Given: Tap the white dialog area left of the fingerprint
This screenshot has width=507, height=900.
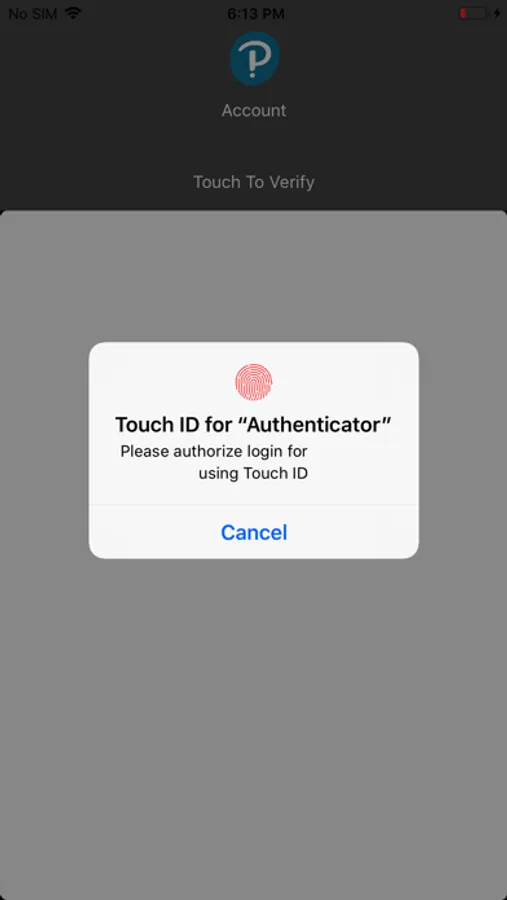Looking at the screenshot, I should (x=161, y=382).
